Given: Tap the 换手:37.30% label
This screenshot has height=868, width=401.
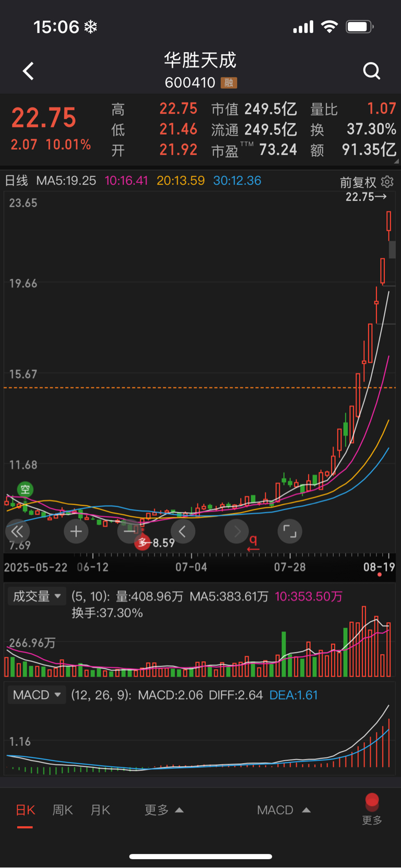Looking at the screenshot, I should tap(107, 613).
